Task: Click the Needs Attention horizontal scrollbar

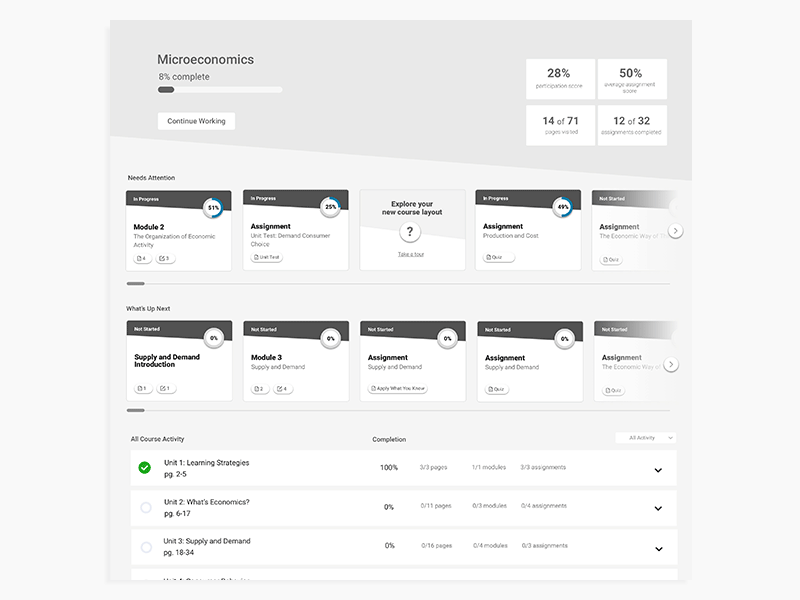Action: coord(398,283)
